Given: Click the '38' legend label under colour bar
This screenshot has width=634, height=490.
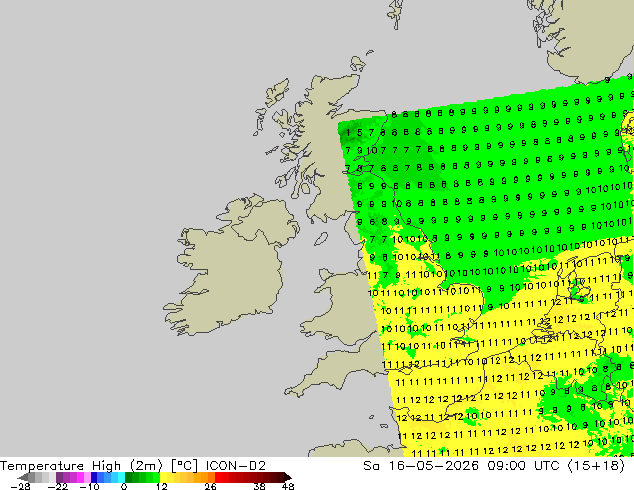Looking at the screenshot, I should (259, 486).
